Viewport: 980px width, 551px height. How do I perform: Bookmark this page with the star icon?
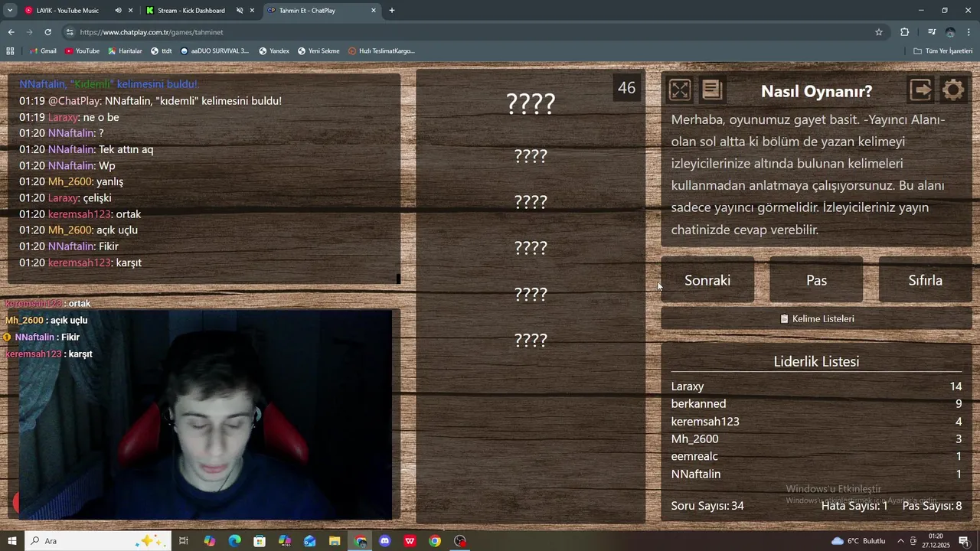pyautogui.click(x=879, y=32)
